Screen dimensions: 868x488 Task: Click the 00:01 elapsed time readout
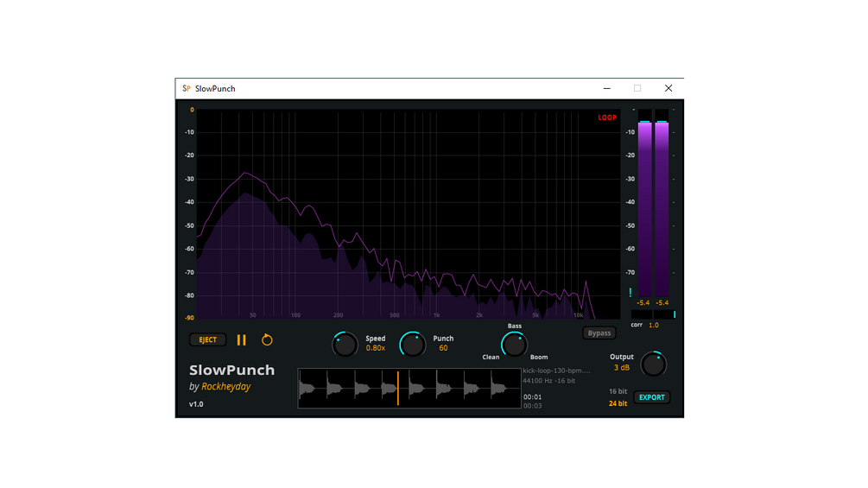pos(533,396)
